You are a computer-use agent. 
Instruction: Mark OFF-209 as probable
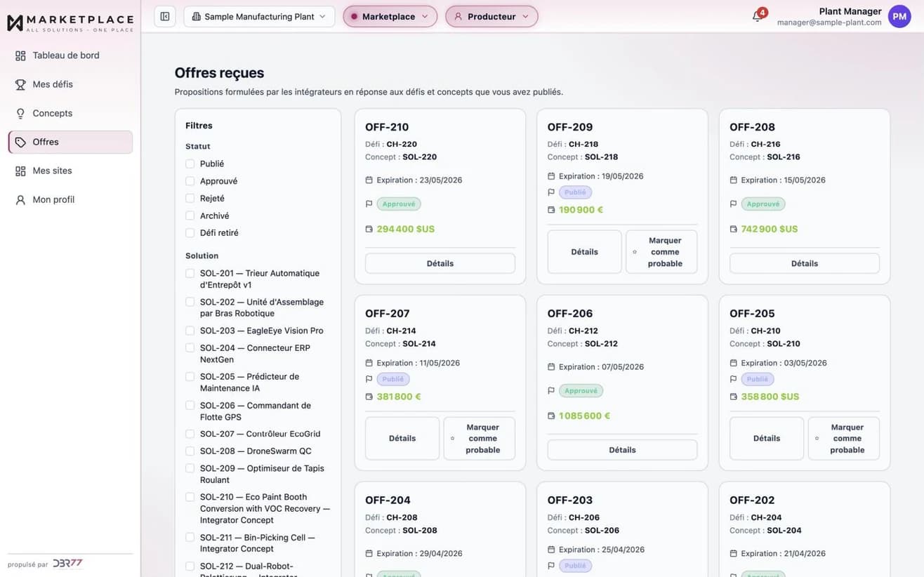coord(661,252)
